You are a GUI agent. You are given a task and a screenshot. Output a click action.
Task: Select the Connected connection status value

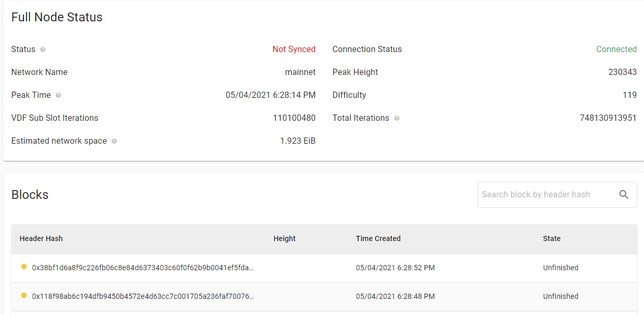point(616,49)
